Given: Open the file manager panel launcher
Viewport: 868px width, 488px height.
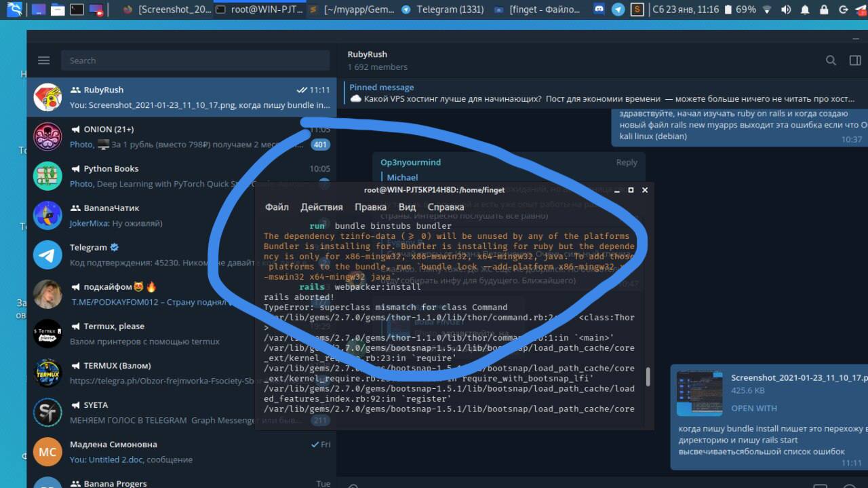Looking at the screenshot, I should tap(58, 10).
